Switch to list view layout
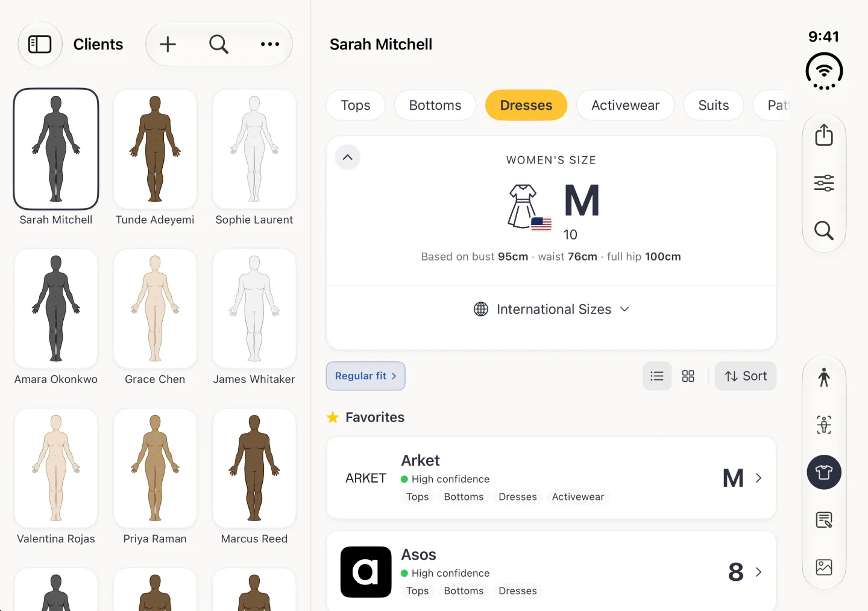868x611 pixels. pos(657,376)
